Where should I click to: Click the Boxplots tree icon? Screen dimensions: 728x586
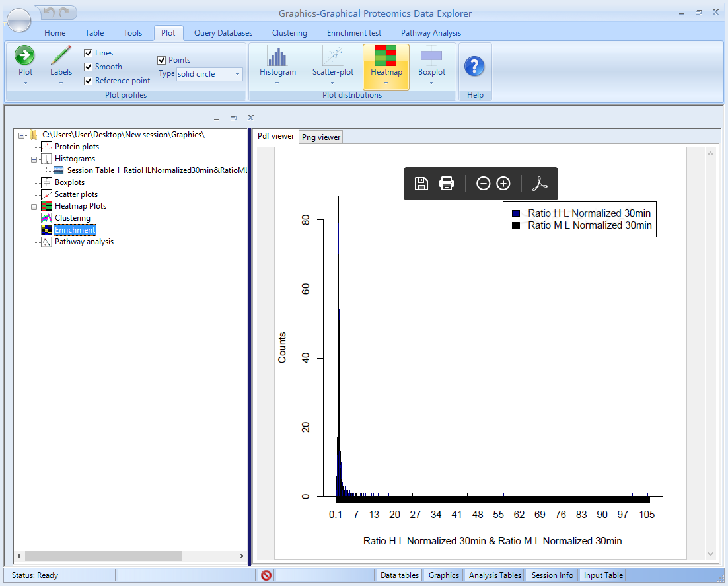click(x=46, y=182)
